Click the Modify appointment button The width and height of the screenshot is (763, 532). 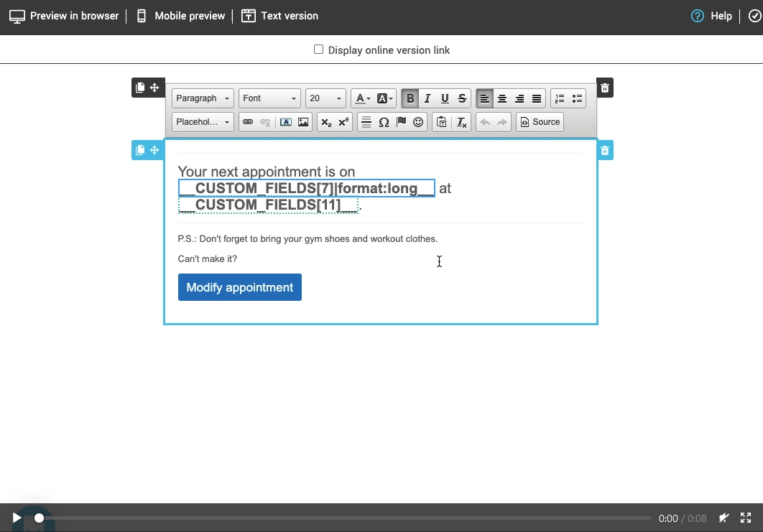[x=240, y=287]
